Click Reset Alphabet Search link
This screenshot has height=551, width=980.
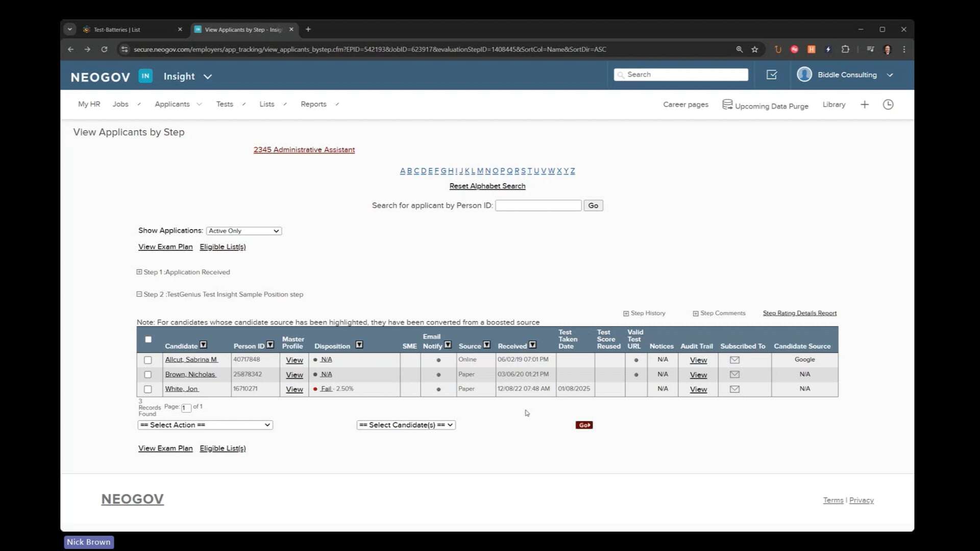coord(487,186)
